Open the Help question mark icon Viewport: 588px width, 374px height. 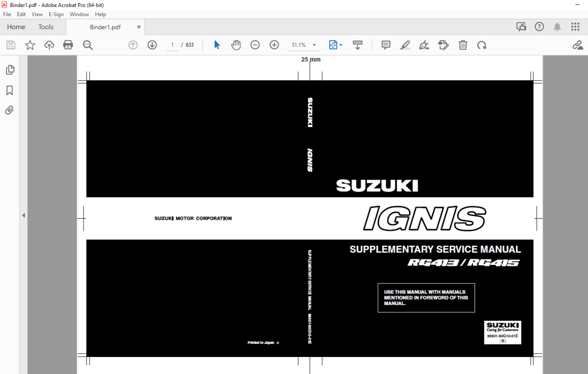click(539, 27)
